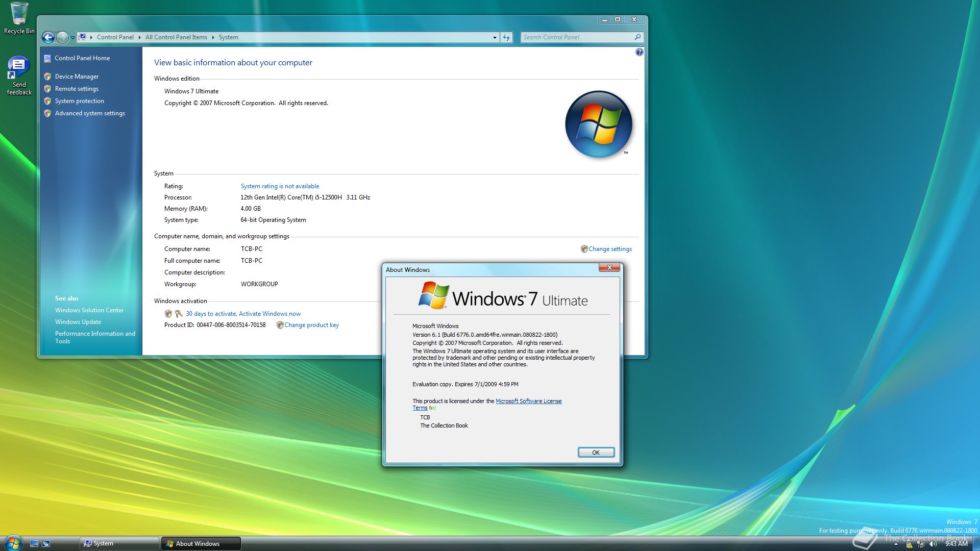Expand the chevron after All Control Panel Items

[213, 37]
